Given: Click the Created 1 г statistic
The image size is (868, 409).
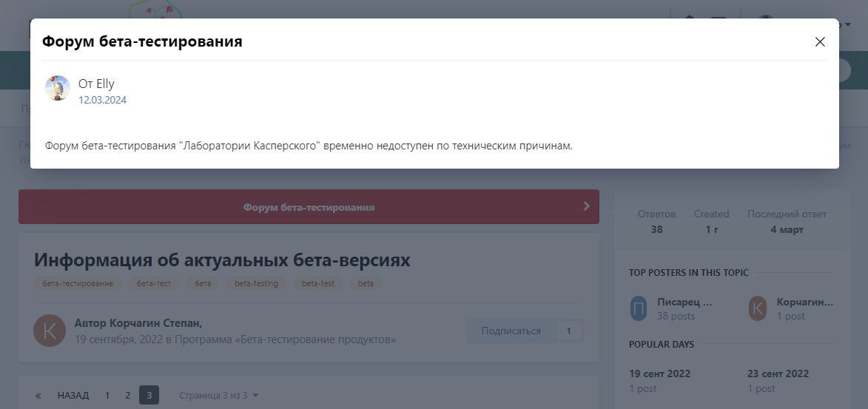Looking at the screenshot, I should click(x=711, y=221).
